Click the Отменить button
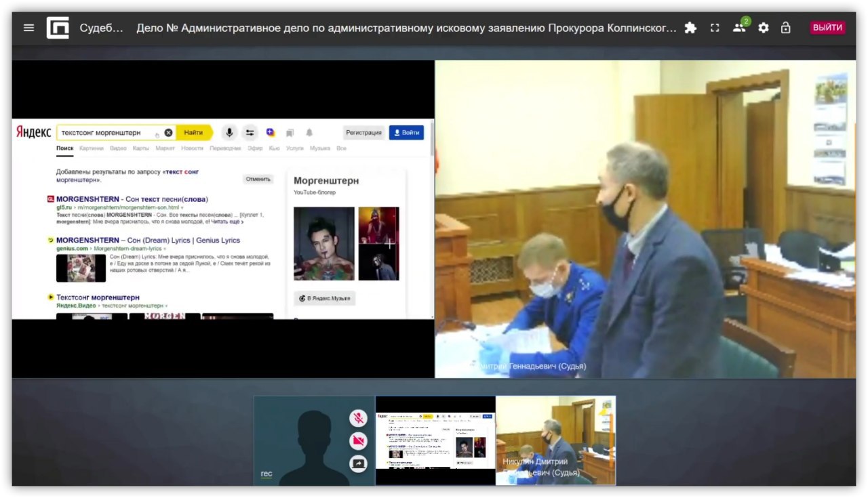This screenshot has width=868, height=498. coord(258,179)
